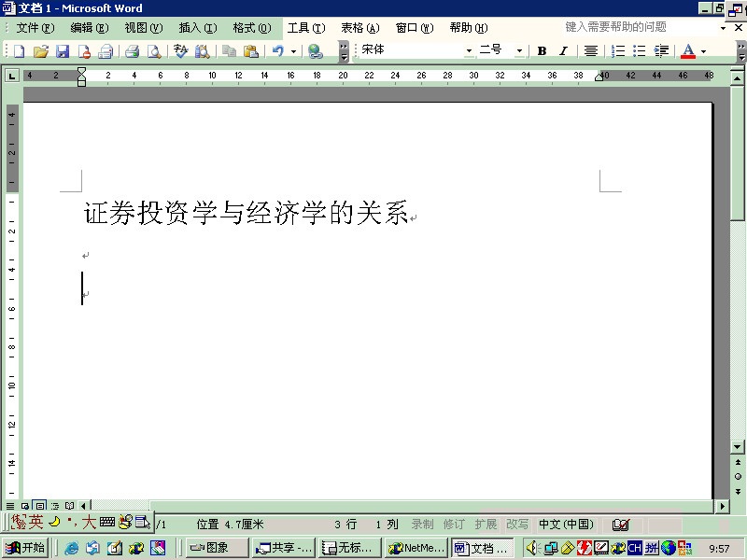This screenshot has height=560, width=747.
Task: Apply bulleted list formatting
Action: point(640,51)
